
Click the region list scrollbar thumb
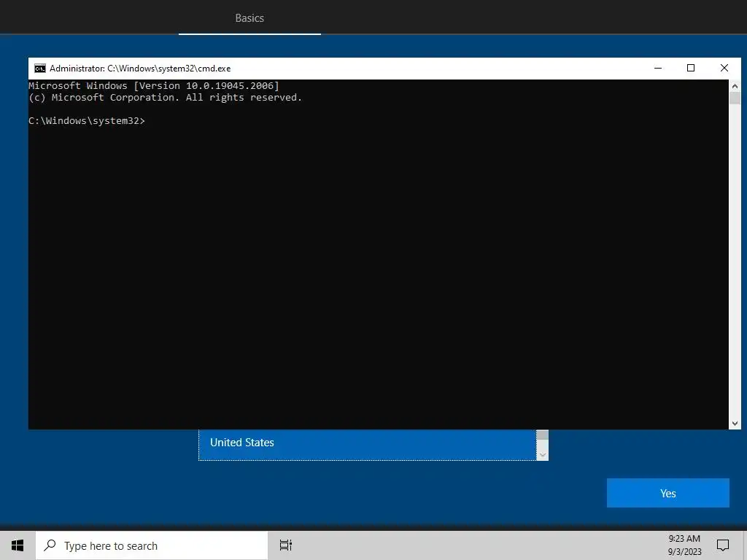point(542,435)
